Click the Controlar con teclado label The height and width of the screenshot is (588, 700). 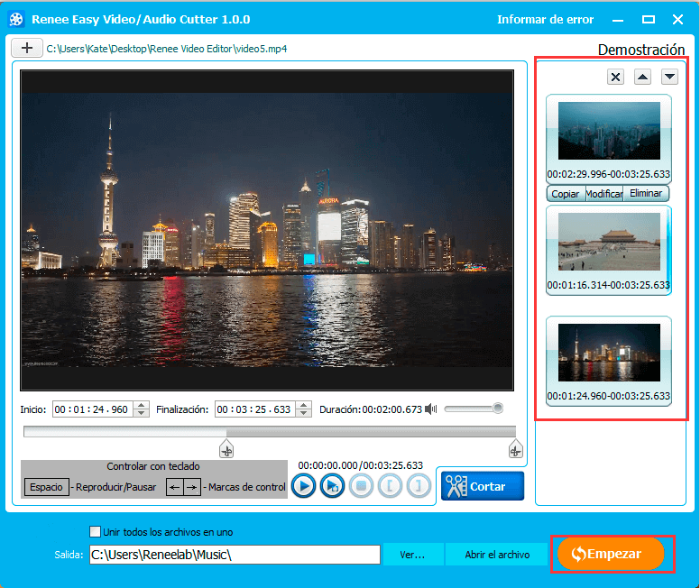153,466
